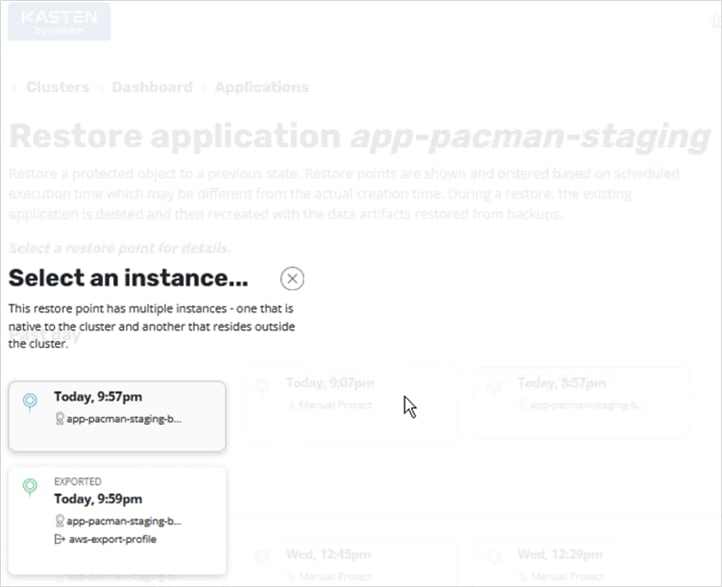The width and height of the screenshot is (722, 587).
Task: Select background restore point Today, 8:57pm
Action: 582,403
